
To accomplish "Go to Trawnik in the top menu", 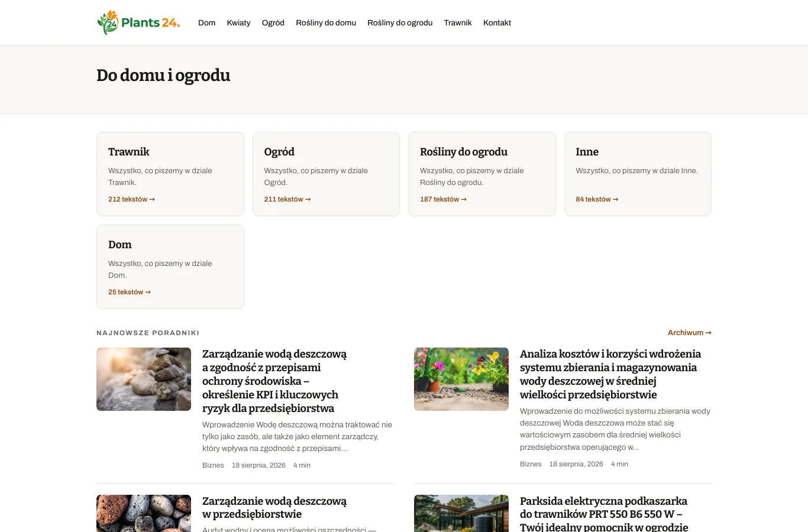I will pos(458,22).
